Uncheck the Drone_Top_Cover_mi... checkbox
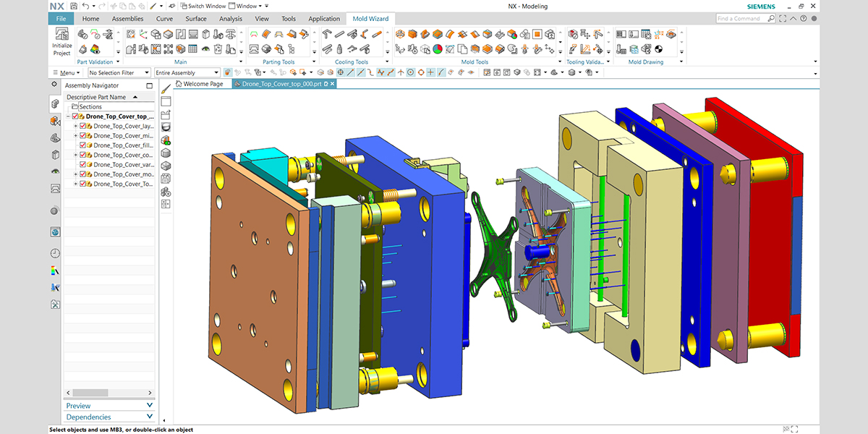 tap(82, 135)
